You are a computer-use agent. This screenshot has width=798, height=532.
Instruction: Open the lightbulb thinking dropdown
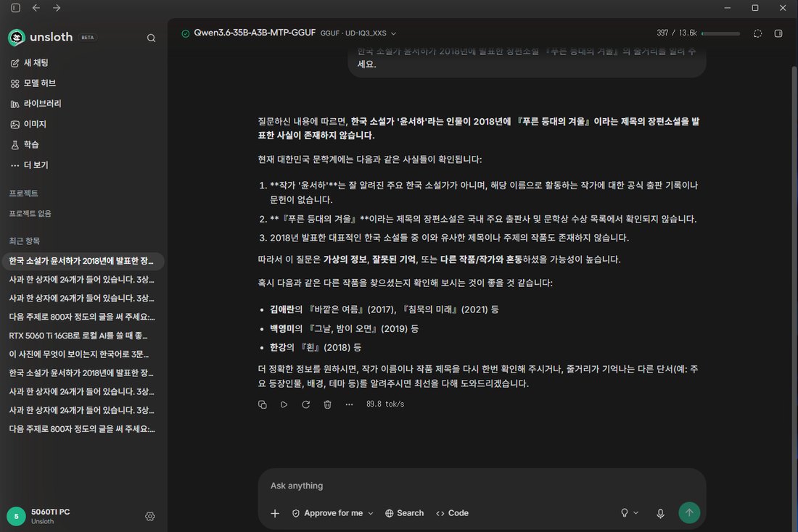(629, 512)
